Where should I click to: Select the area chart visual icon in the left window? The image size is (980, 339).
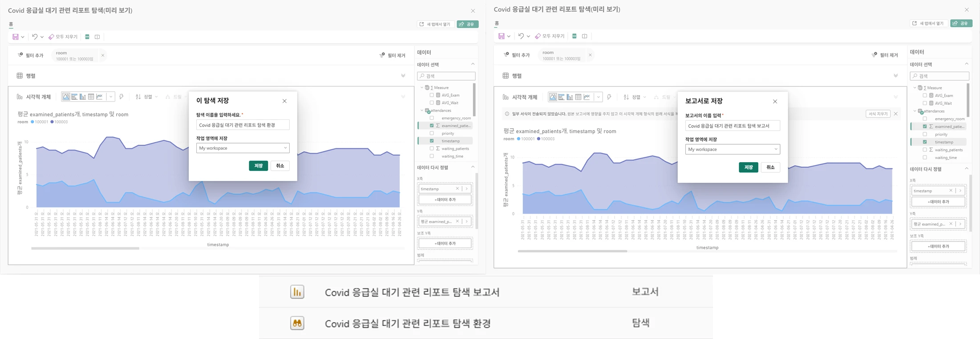(x=66, y=97)
